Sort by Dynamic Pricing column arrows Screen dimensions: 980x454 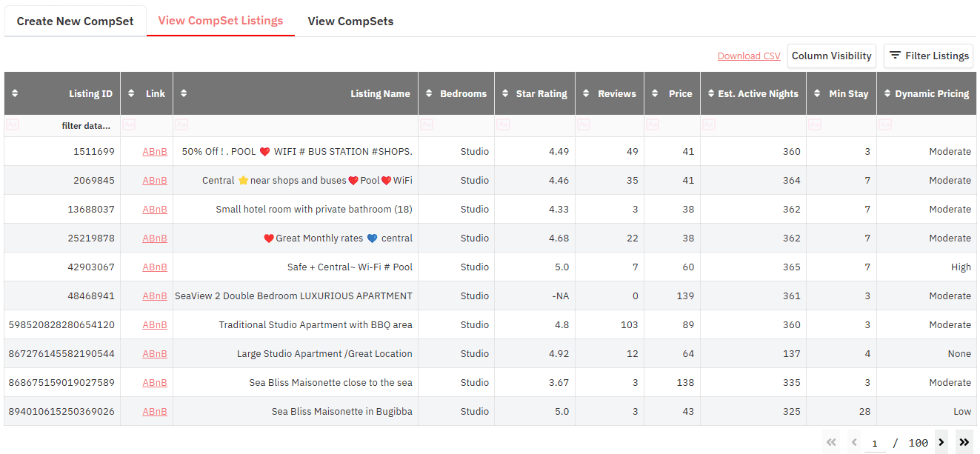887,93
